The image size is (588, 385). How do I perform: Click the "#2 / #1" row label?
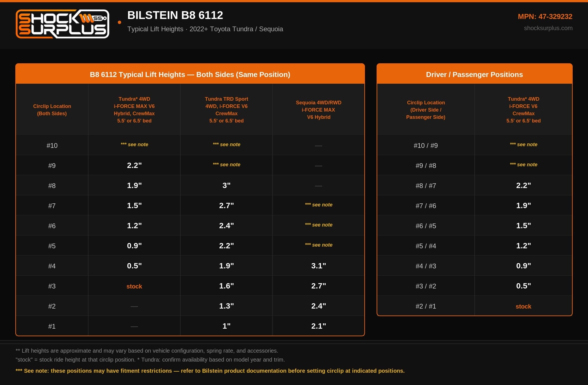point(426,306)
